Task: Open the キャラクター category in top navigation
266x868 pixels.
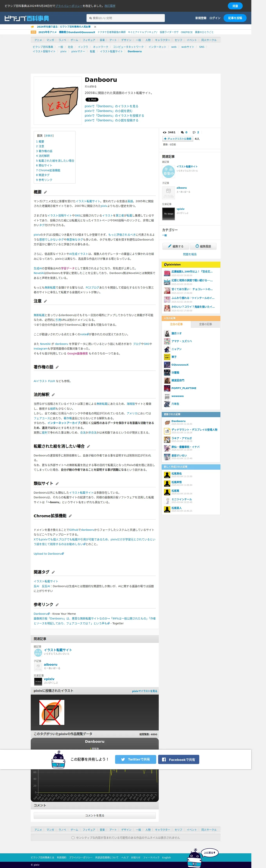Action: point(162,40)
